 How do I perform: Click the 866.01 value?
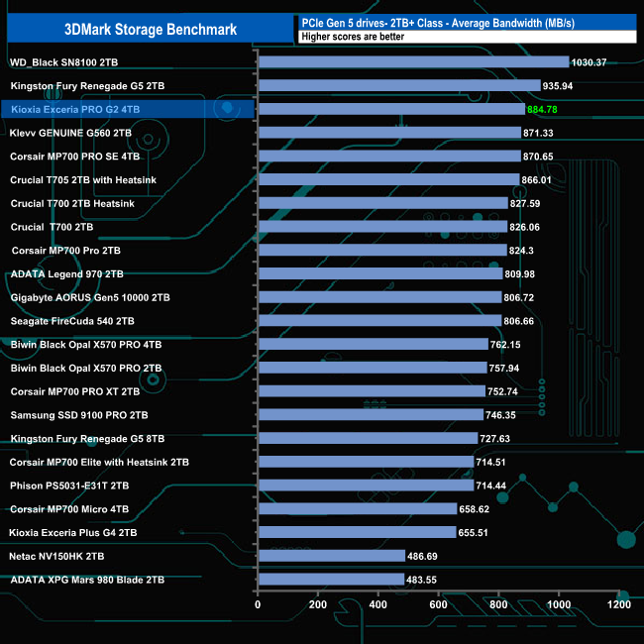coord(536,180)
